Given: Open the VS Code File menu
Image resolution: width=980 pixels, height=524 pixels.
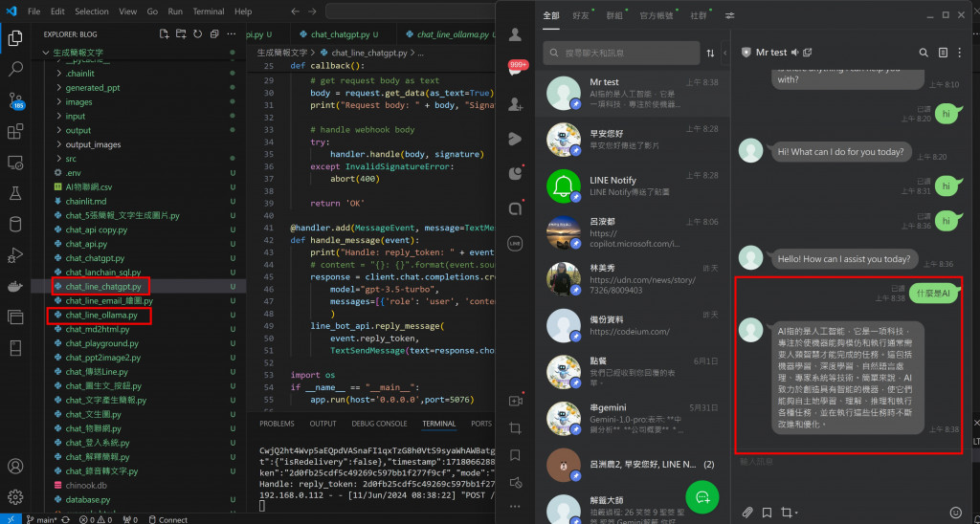Looking at the screenshot, I should click(x=33, y=11).
